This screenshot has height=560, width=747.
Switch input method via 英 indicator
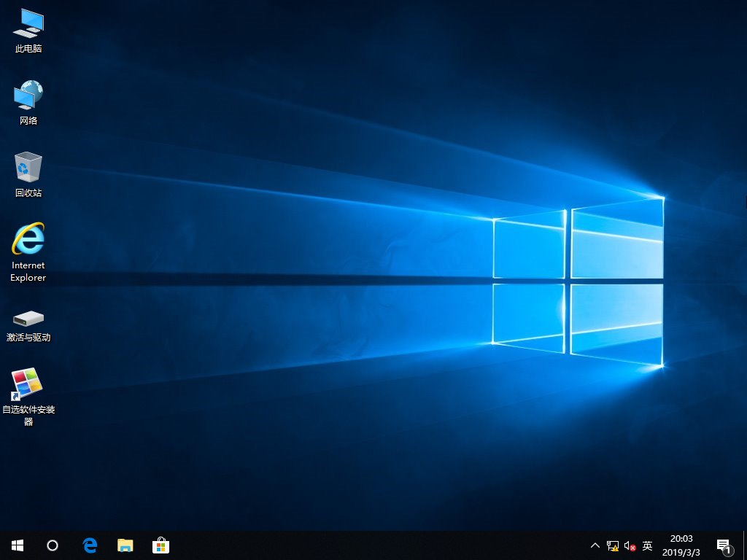[x=647, y=545]
